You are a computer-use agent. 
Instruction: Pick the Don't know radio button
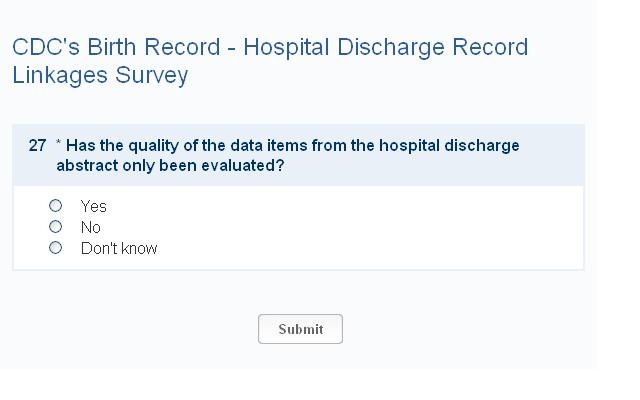click(x=56, y=248)
